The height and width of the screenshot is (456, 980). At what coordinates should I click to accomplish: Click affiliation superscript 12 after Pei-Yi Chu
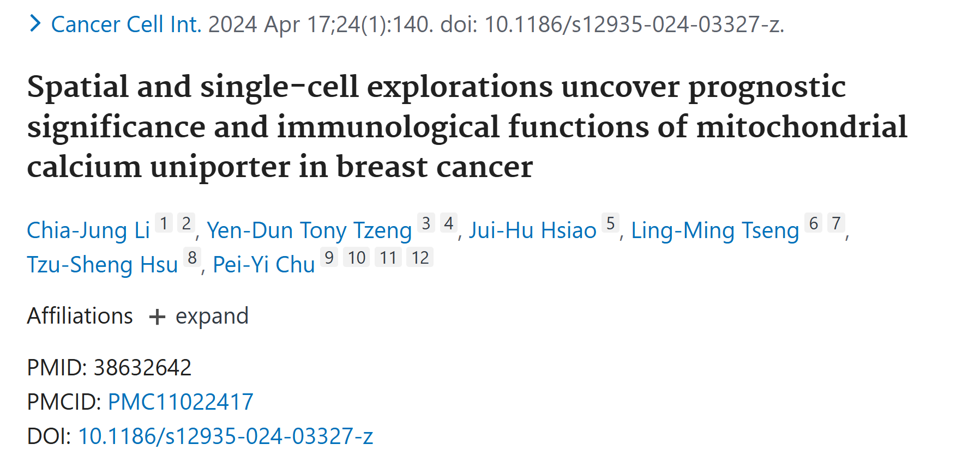(420, 258)
